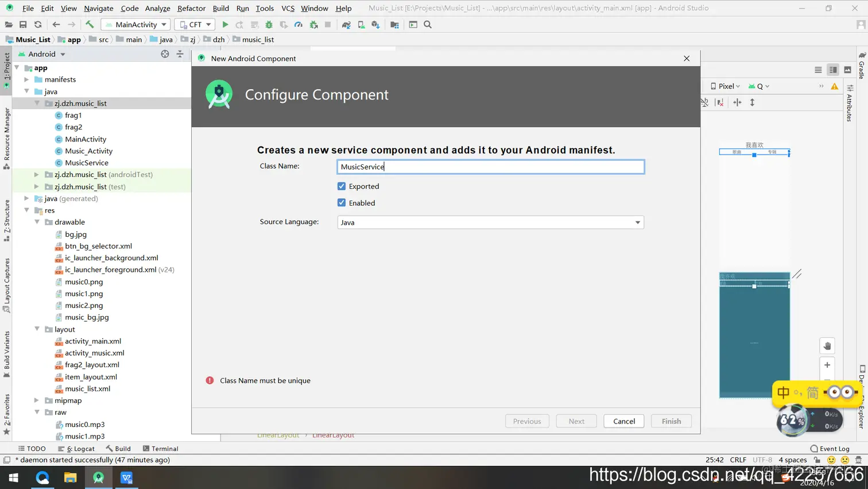Screen dimensions: 868x489
Task: Click the Back navigation arrow
Action: click(56, 25)
